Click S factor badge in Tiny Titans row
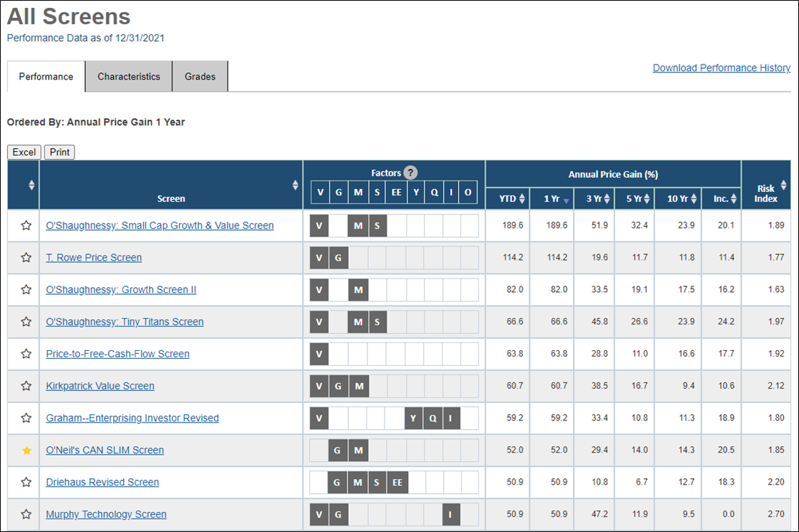This screenshot has width=799, height=532. [x=377, y=322]
